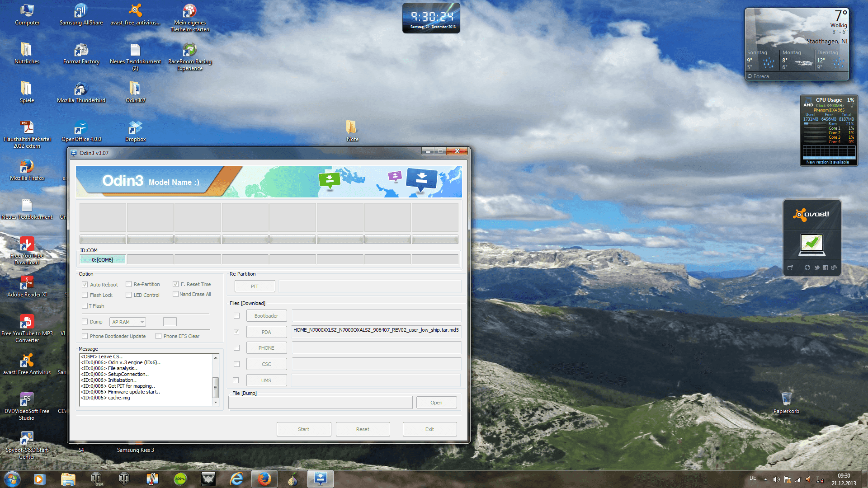The height and width of the screenshot is (488, 868).
Task: Click File [Dump] path field
Action: (x=321, y=403)
